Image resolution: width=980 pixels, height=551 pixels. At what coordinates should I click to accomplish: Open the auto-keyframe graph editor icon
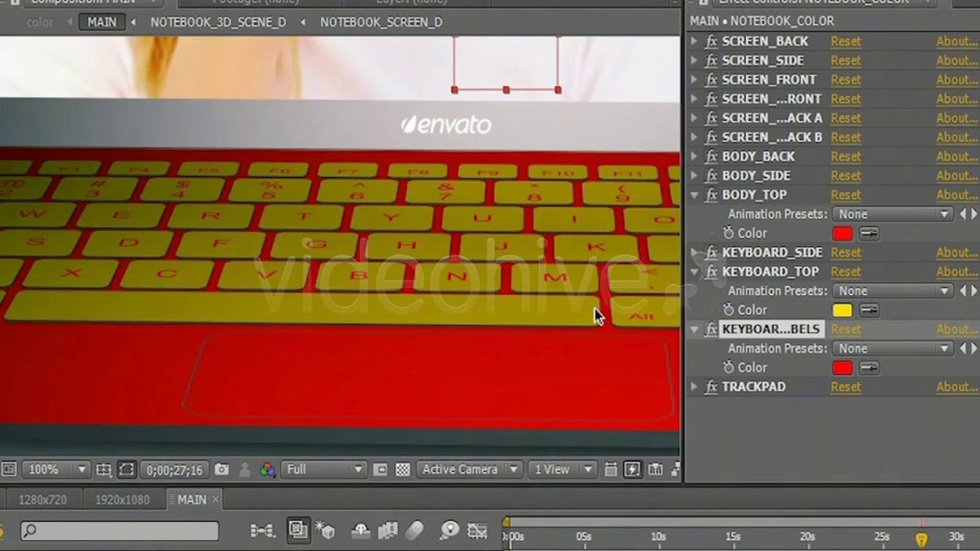(477, 530)
